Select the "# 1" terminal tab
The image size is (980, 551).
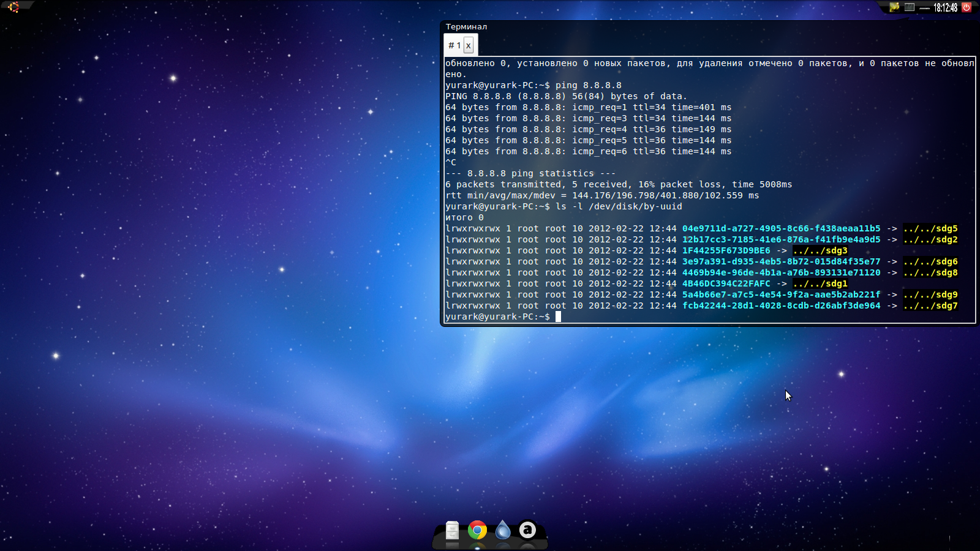[x=453, y=45]
